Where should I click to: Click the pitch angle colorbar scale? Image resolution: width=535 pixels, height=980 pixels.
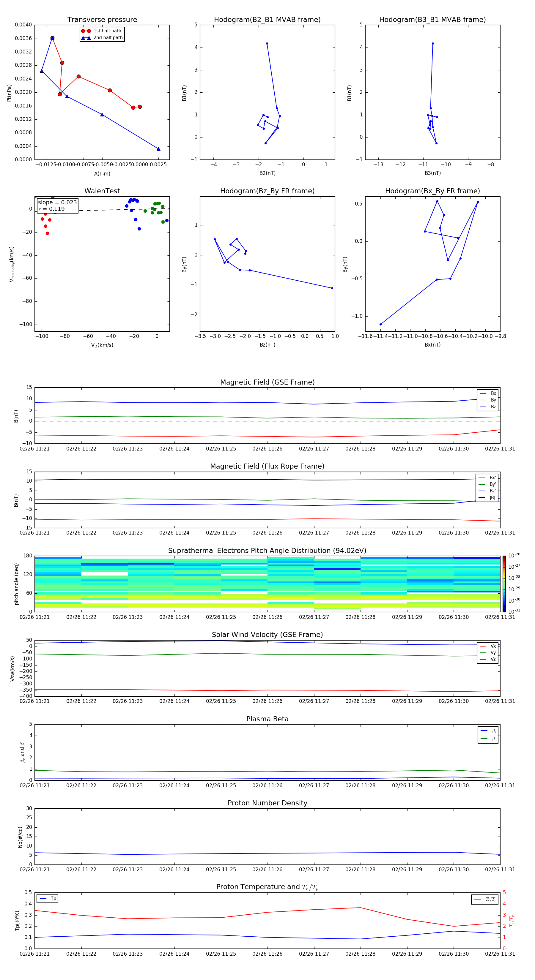pyautogui.click(x=504, y=584)
